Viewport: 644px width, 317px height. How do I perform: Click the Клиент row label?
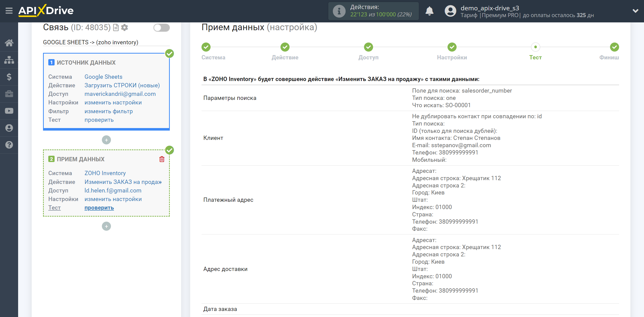213,138
